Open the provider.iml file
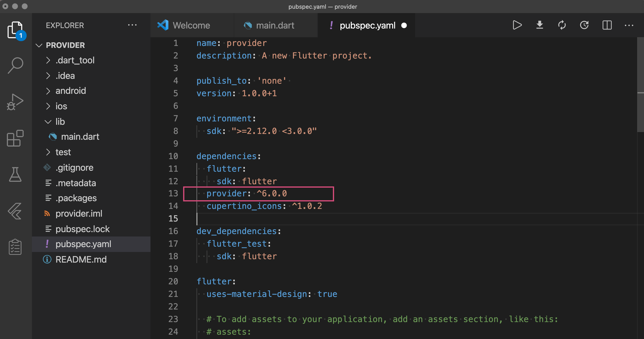 pyautogui.click(x=91, y=214)
